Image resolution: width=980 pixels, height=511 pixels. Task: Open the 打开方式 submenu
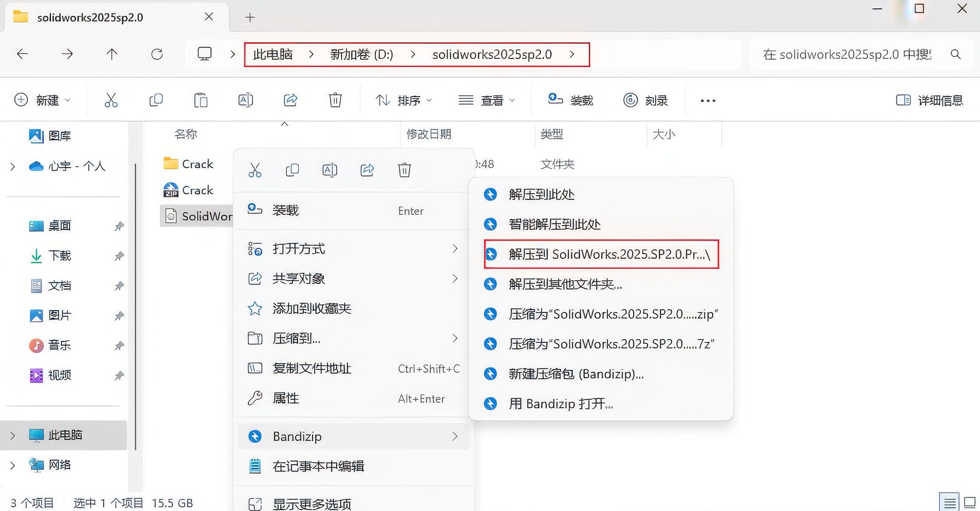point(354,248)
